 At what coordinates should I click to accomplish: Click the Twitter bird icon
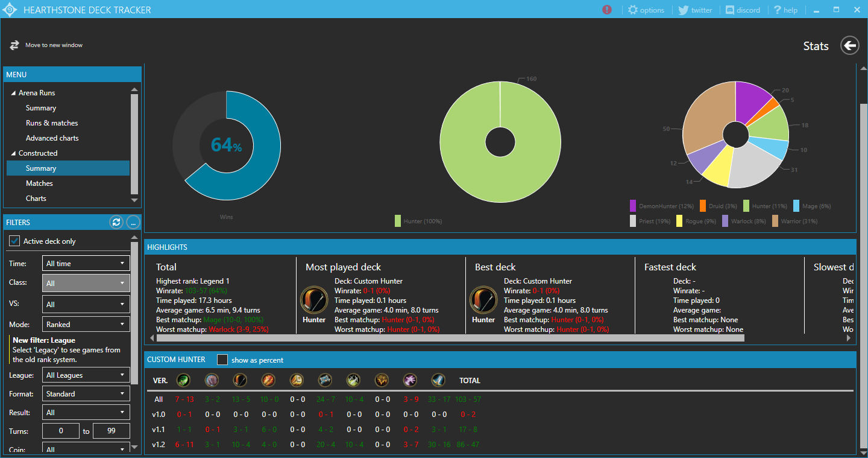tap(683, 10)
